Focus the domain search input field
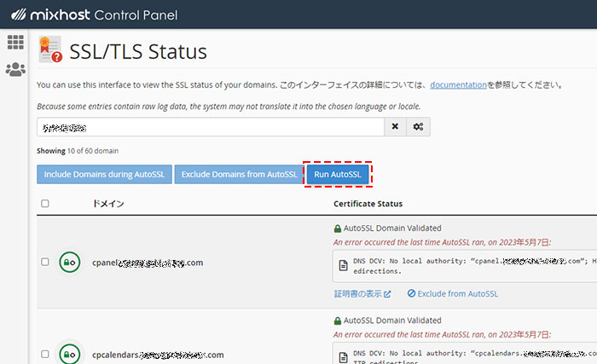 [211, 127]
